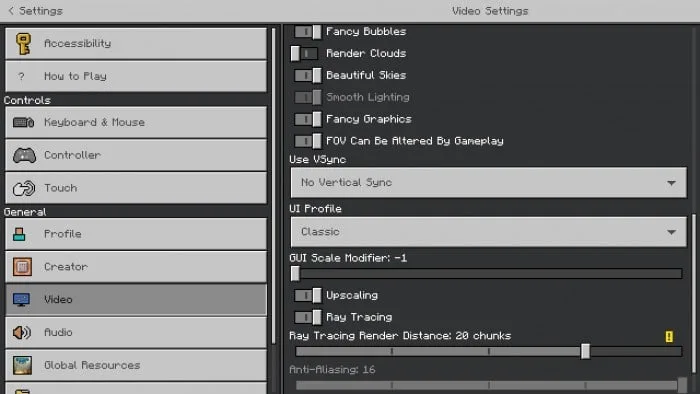Turn off the Upscaling switch
700x394 pixels.
[x=307, y=295]
